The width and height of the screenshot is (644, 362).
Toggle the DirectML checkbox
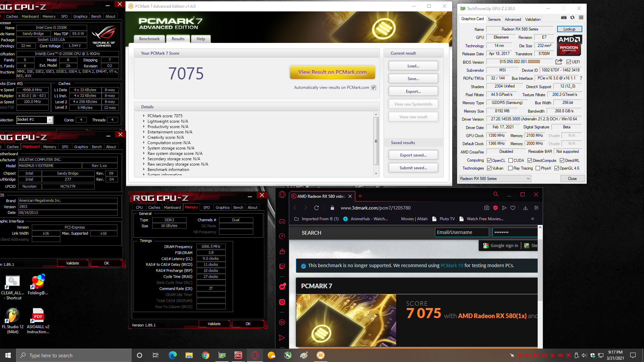tap(562, 161)
